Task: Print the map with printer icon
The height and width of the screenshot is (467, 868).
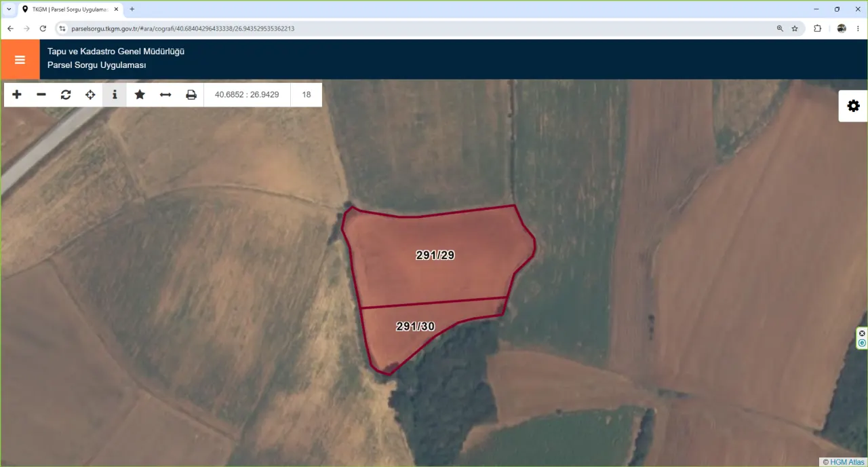Action: click(x=191, y=94)
